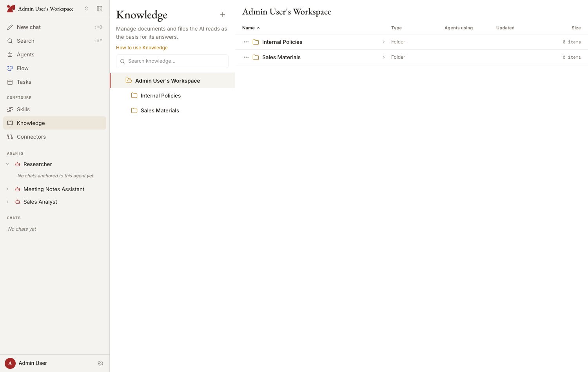Expand the Sales Materials row chevron
This screenshot has height=372, width=588.
[x=383, y=57]
